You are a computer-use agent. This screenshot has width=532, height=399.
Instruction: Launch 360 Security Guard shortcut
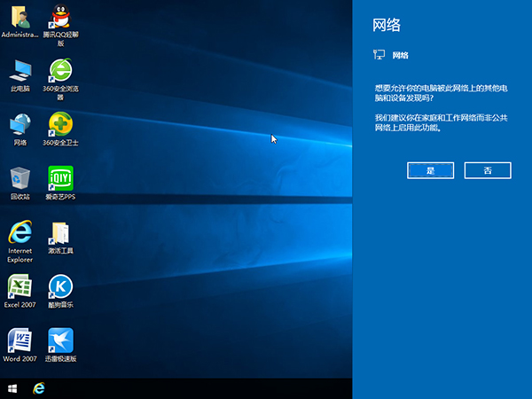[60, 125]
